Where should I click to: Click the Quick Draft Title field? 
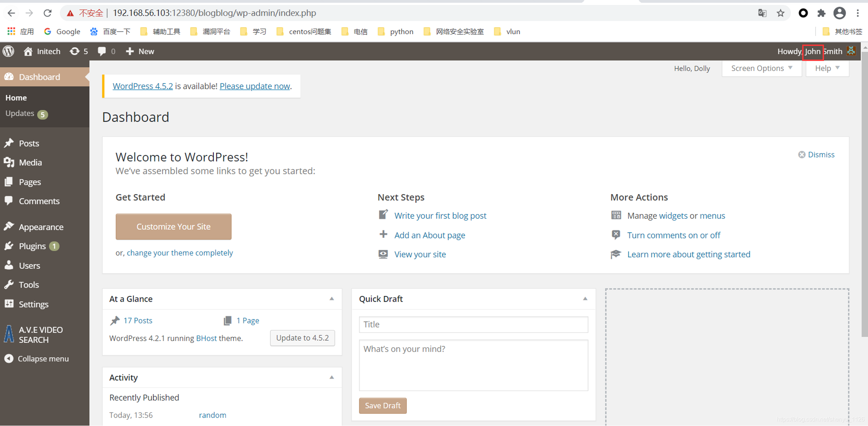point(473,324)
